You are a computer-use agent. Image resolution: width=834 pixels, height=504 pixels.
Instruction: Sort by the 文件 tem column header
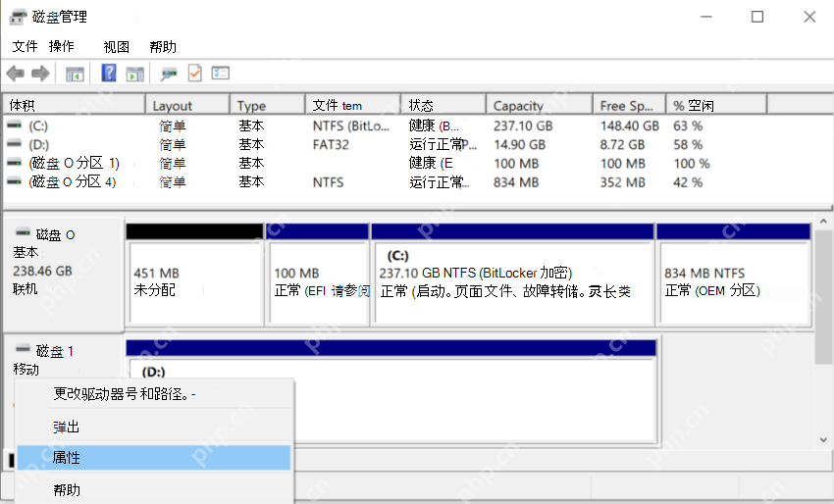click(353, 105)
